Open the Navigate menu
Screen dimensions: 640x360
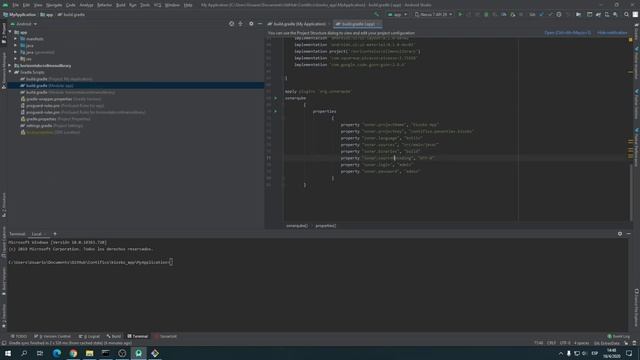click(x=54, y=5)
